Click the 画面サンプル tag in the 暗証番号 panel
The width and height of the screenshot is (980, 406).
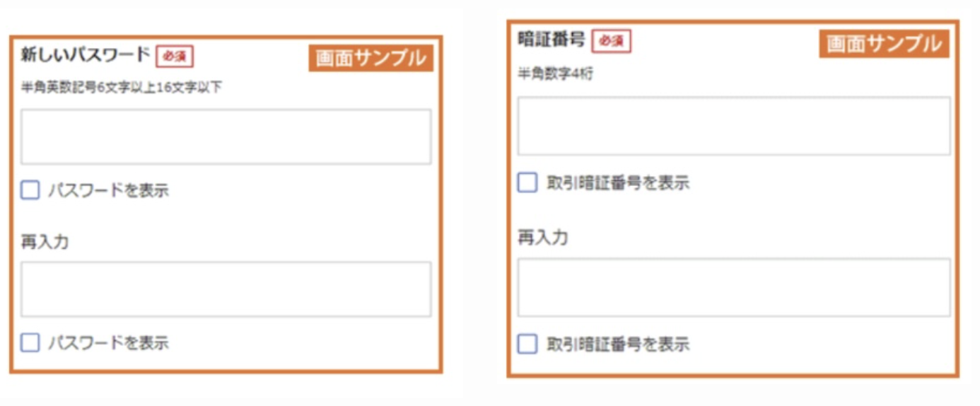(x=884, y=44)
